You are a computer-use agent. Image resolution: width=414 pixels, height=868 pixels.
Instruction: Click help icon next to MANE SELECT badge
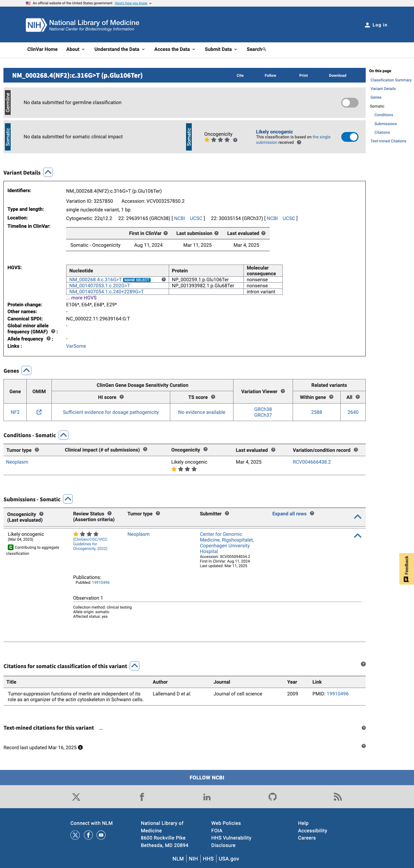pyautogui.click(x=163, y=280)
